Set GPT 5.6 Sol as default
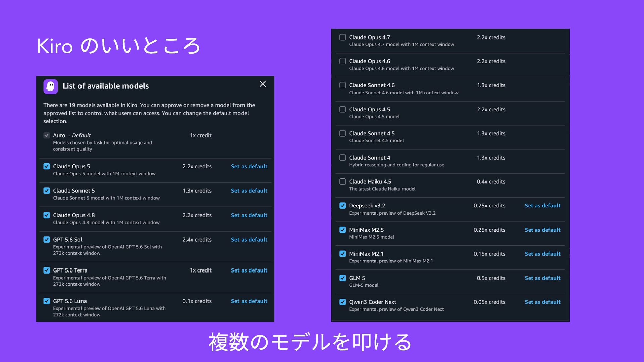 pyautogui.click(x=249, y=240)
